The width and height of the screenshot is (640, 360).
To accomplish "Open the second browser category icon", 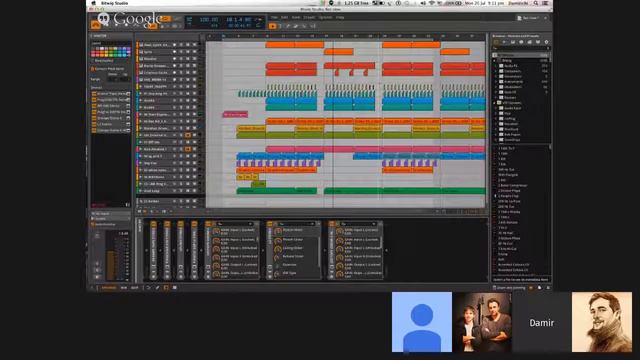I will pyautogui.click(x=504, y=42).
